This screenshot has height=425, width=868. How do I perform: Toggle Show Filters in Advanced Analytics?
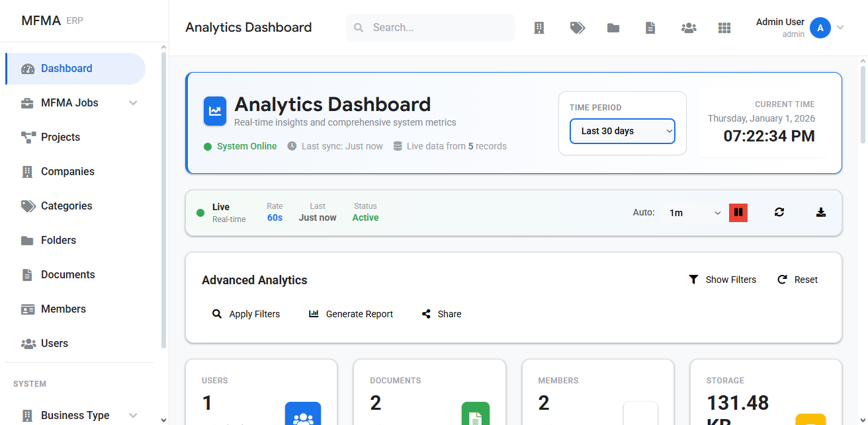pos(722,280)
